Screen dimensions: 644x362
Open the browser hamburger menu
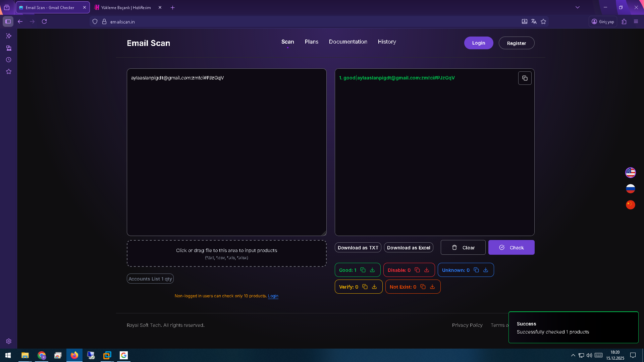point(636,21)
